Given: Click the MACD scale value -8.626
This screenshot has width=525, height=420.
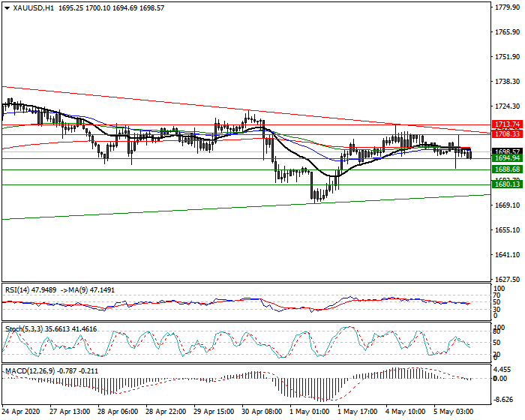Looking at the screenshot, I should [x=503, y=400].
